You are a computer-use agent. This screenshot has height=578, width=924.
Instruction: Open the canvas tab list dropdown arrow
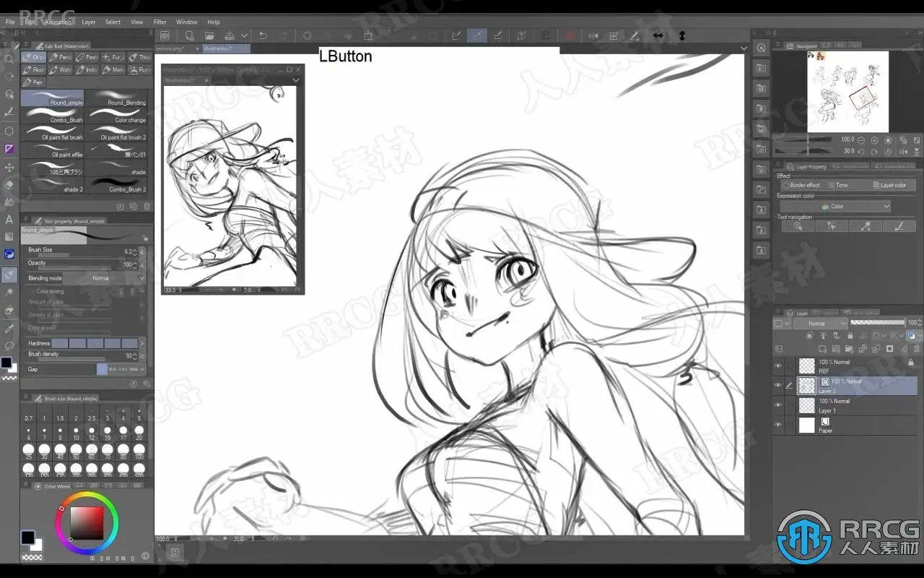coord(744,48)
